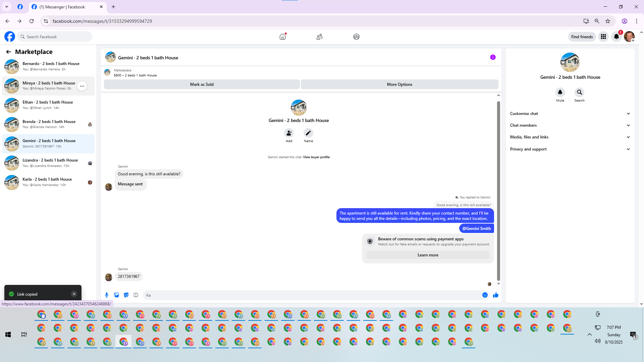
Task: Open the GIF picker icon
Action: (136, 295)
